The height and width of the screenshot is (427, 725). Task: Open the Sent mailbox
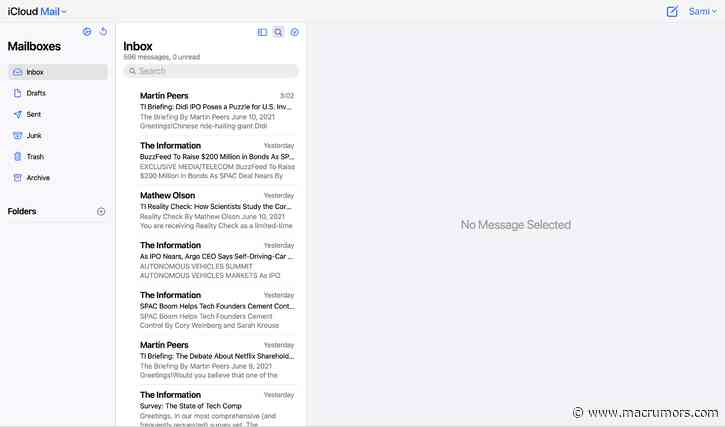pyautogui.click(x=58, y=114)
